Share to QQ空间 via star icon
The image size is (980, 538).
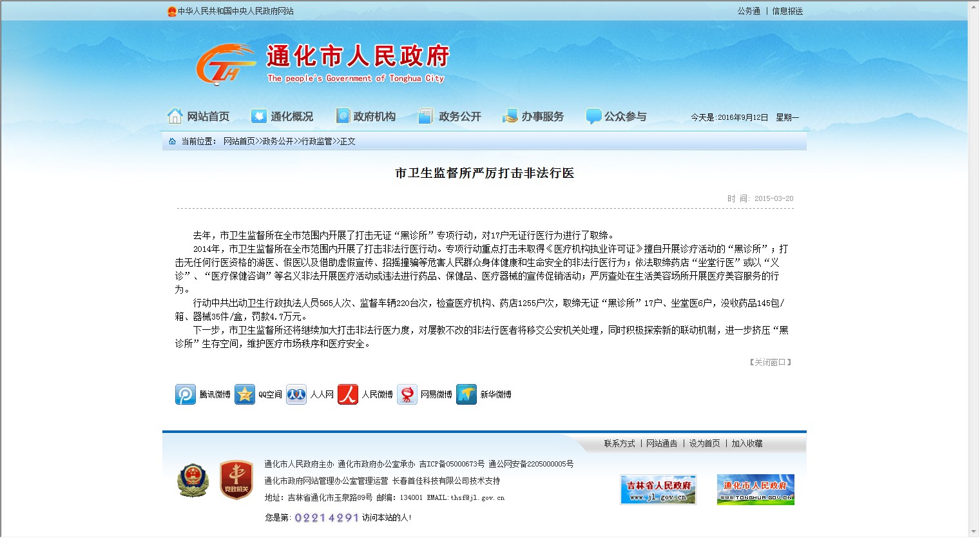tap(245, 394)
